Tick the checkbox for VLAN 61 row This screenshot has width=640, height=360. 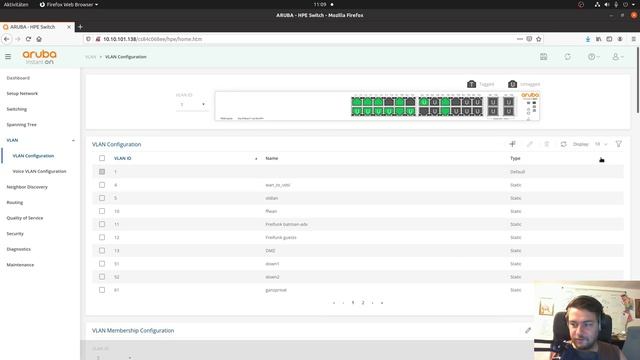(102, 290)
